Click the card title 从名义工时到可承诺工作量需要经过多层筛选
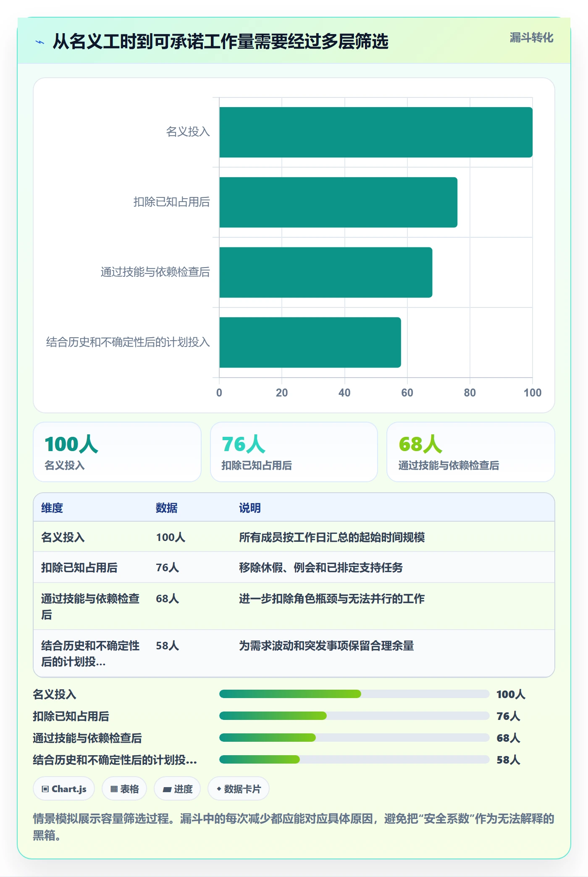Screen dimensions: 588x877 220,42
